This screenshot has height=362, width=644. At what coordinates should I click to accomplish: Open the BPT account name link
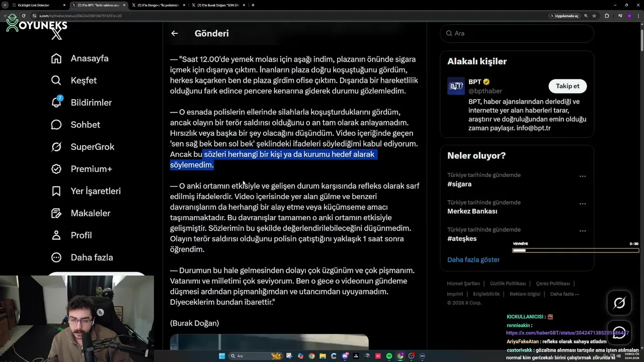(475, 81)
